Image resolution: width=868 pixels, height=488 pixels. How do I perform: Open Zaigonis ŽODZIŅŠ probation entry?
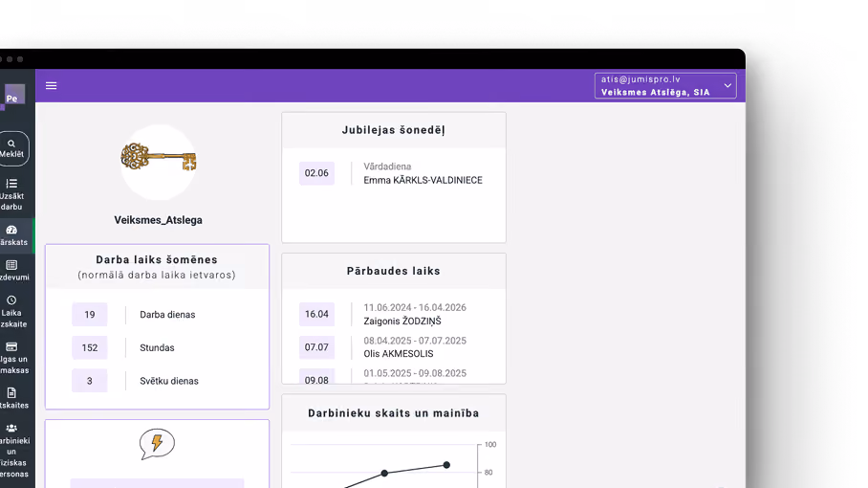point(402,322)
